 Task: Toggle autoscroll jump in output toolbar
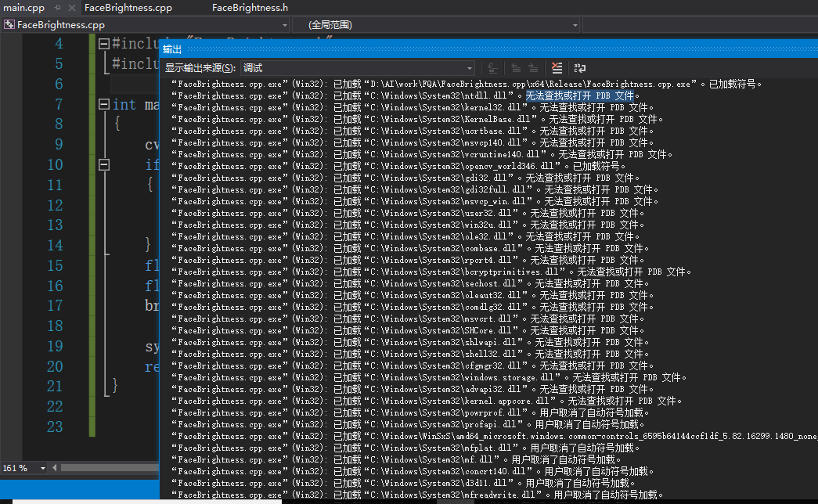coord(492,67)
